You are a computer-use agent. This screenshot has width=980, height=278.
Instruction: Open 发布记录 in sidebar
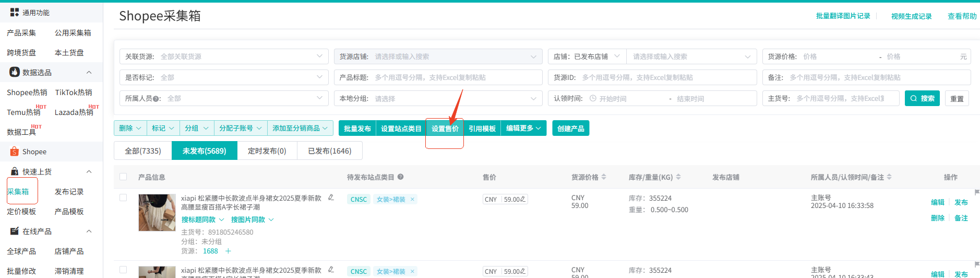(x=69, y=191)
